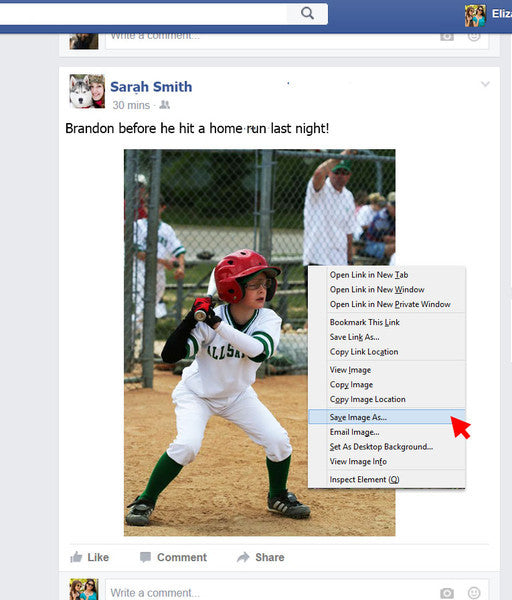This screenshot has height=600, width=512.
Task: Open the user profile avatar in the top bar
Action: (x=475, y=16)
